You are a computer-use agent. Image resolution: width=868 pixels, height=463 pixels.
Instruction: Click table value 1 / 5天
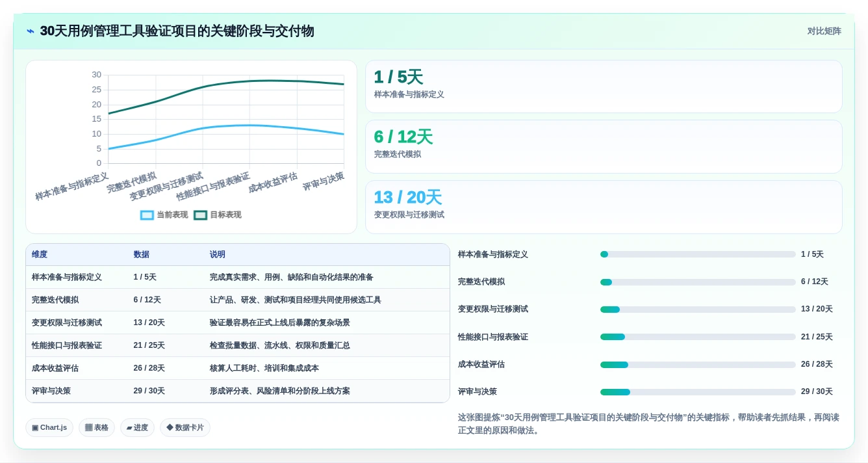[145, 277]
